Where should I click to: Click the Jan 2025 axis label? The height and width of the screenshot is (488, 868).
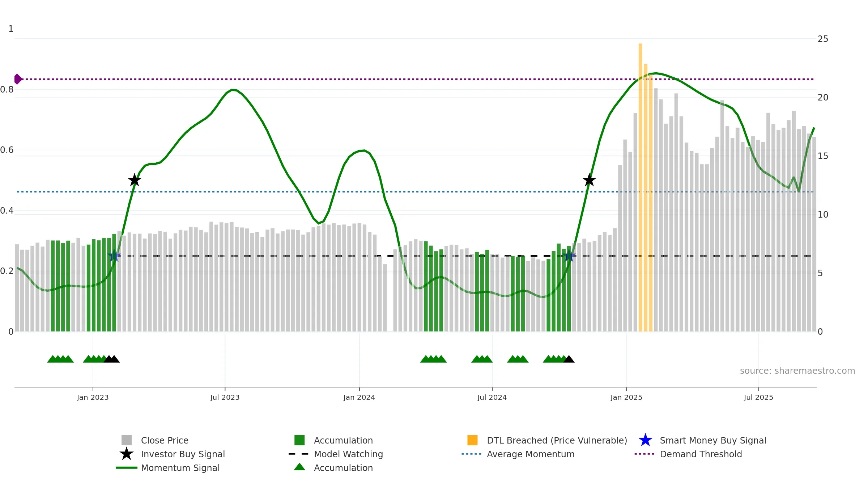pos(626,397)
